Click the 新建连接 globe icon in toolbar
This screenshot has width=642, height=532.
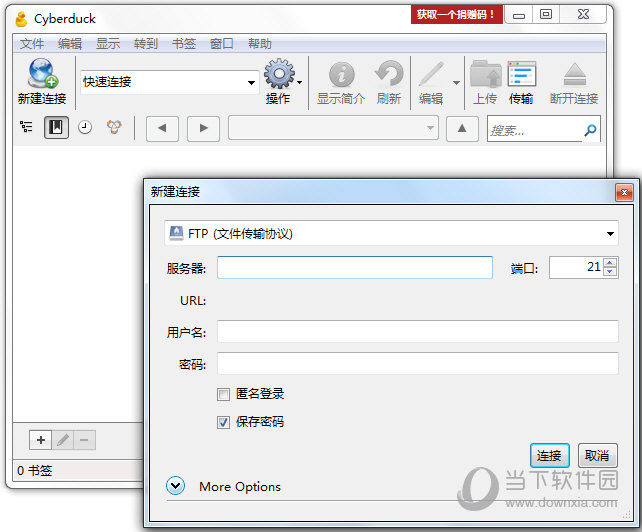[x=43, y=73]
